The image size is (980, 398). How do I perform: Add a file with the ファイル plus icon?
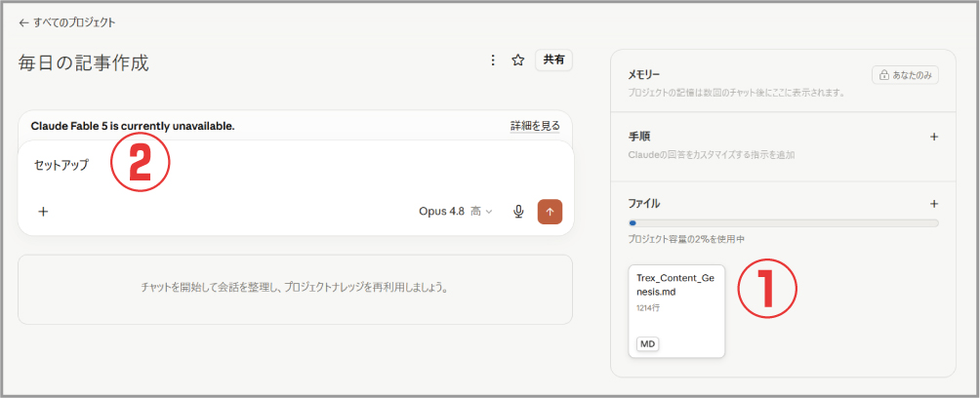tap(934, 203)
